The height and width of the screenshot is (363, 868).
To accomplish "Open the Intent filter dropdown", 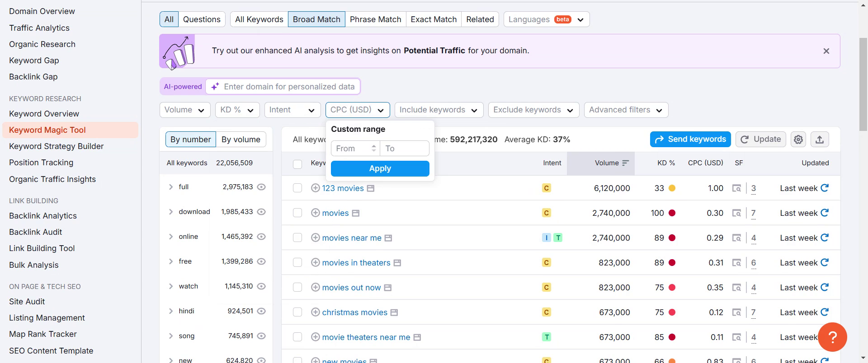I will coord(292,110).
